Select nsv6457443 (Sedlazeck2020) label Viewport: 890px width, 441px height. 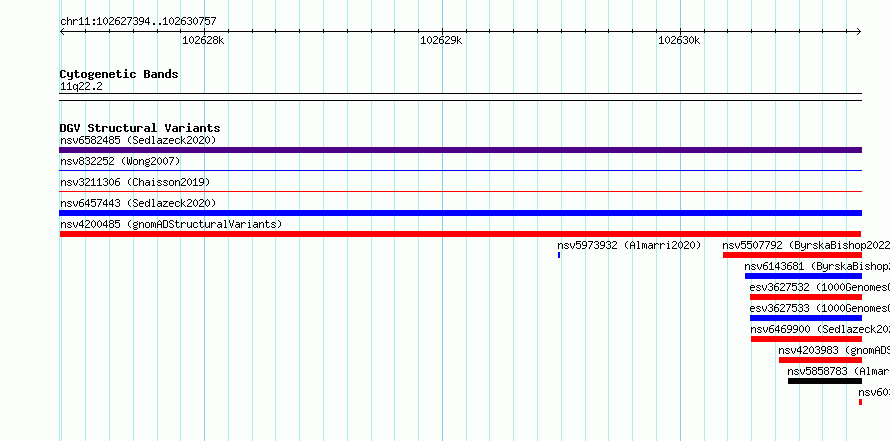tap(138, 203)
